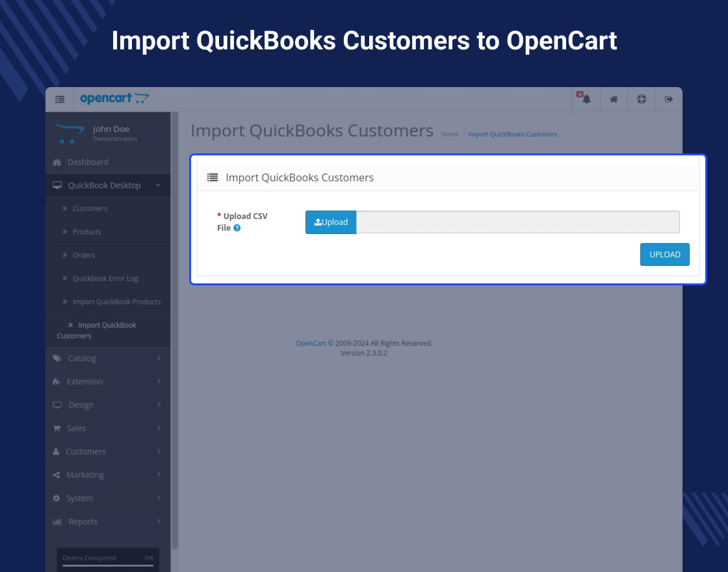This screenshot has height=572, width=728.
Task: Open QuickBook Customers submenu item
Action: 108,209
